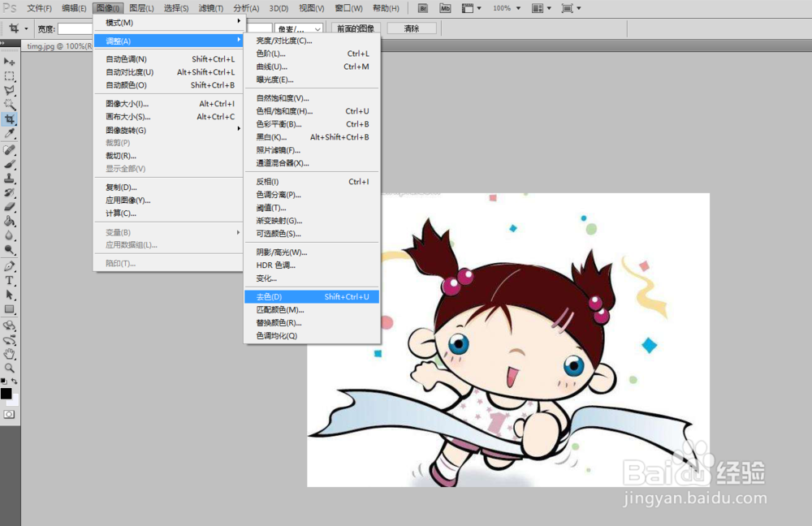The width and height of the screenshot is (812, 526).
Task: Select the History Brush tool
Action: coord(9,192)
